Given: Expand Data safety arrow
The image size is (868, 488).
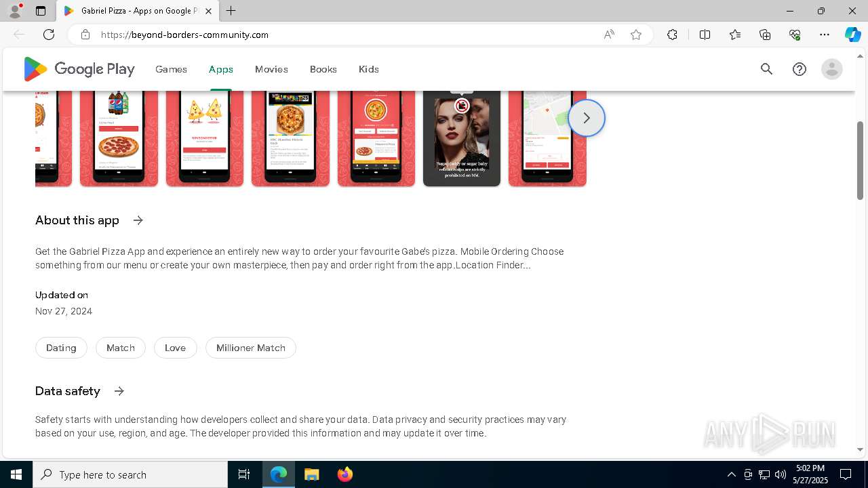Looking at the screenshot, I should (119, 391).
